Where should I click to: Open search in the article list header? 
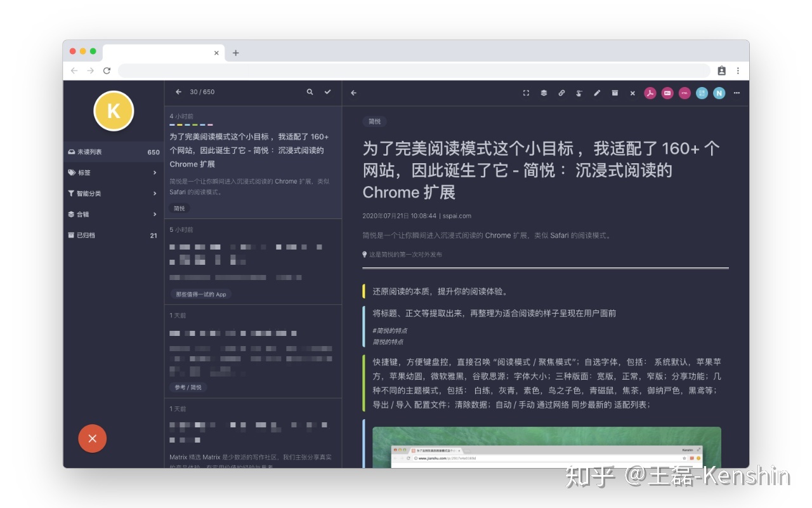[x=310, y=92]
